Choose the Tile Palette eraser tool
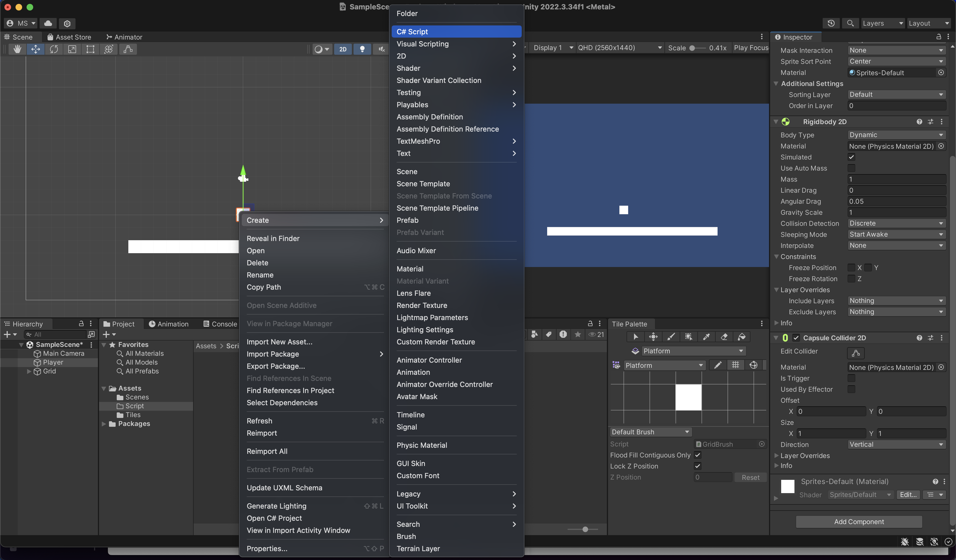The image size is (956, 560). click(x=724, y=337)
